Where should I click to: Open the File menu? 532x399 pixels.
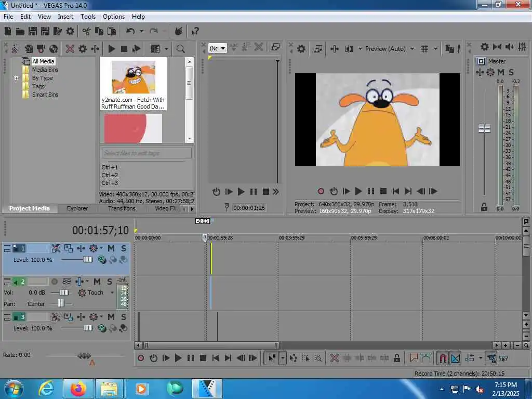pos(8,16)
